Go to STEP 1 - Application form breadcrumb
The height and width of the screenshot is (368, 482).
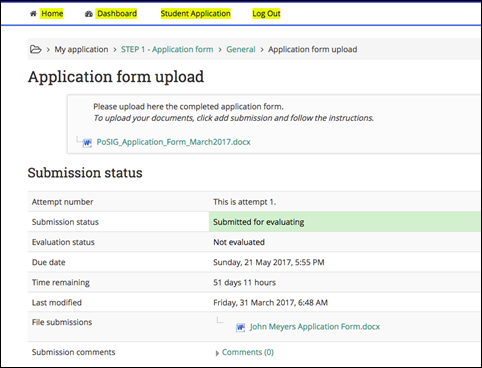tap(167, 49)
